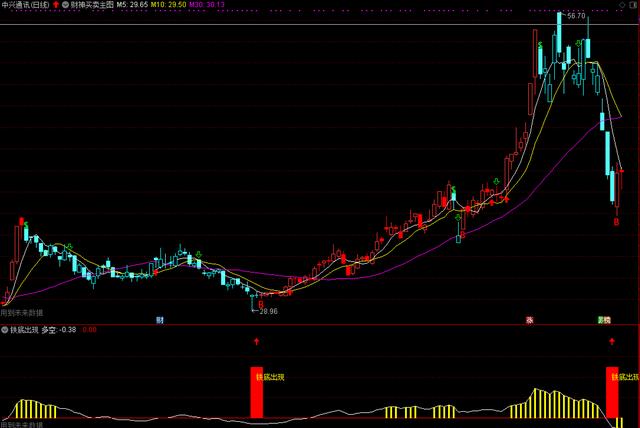Click the 铁狐出现 sub-indicator title
640x428 pixels.
coord(25,329)
